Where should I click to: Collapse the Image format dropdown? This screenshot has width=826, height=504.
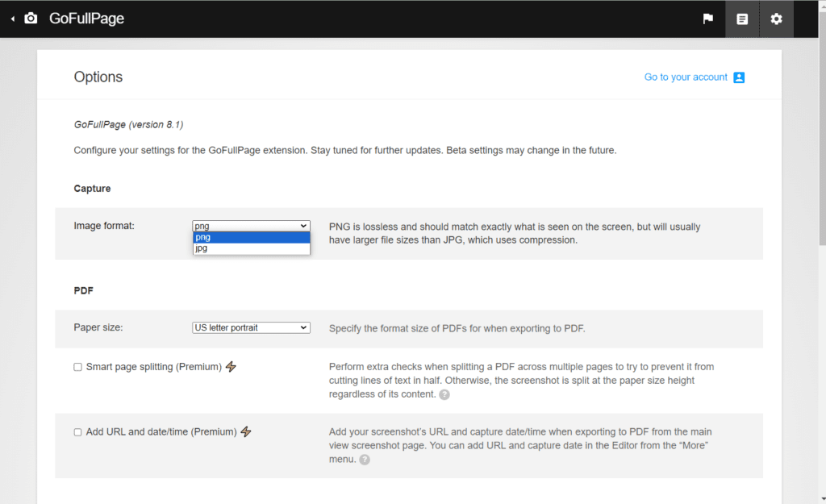(x=252, y=226)
